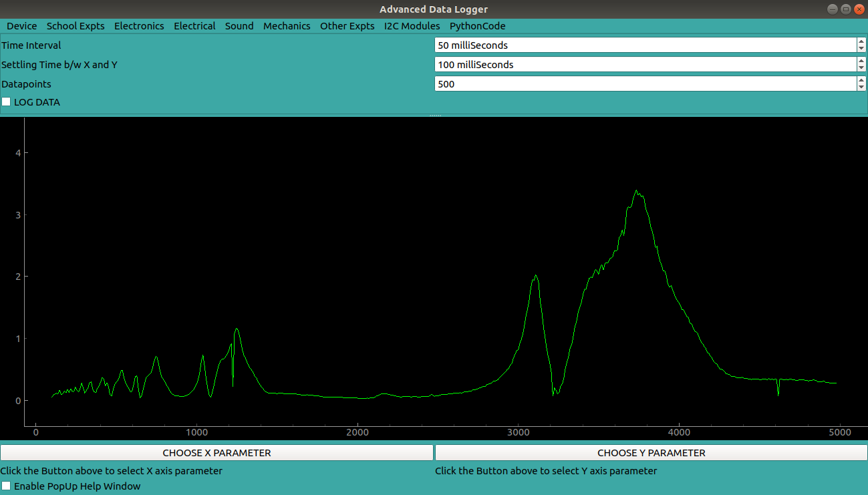868x495 pixels.
Task: Open the School Expts menu
Action: click(x=76, y=26)
